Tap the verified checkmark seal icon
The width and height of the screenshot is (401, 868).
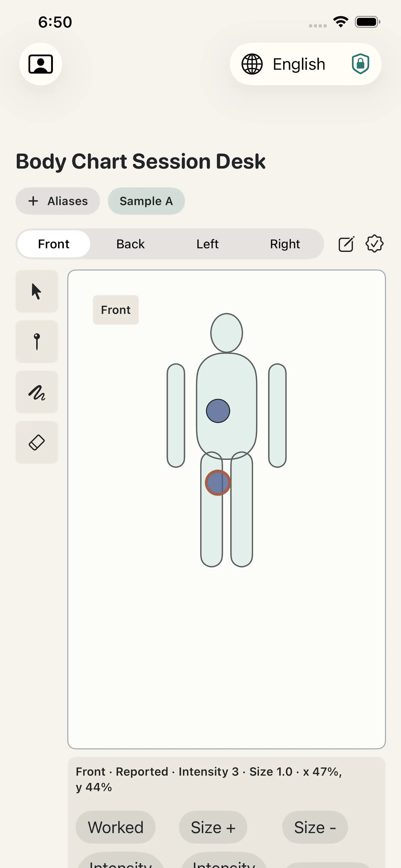tap(374, 244)
